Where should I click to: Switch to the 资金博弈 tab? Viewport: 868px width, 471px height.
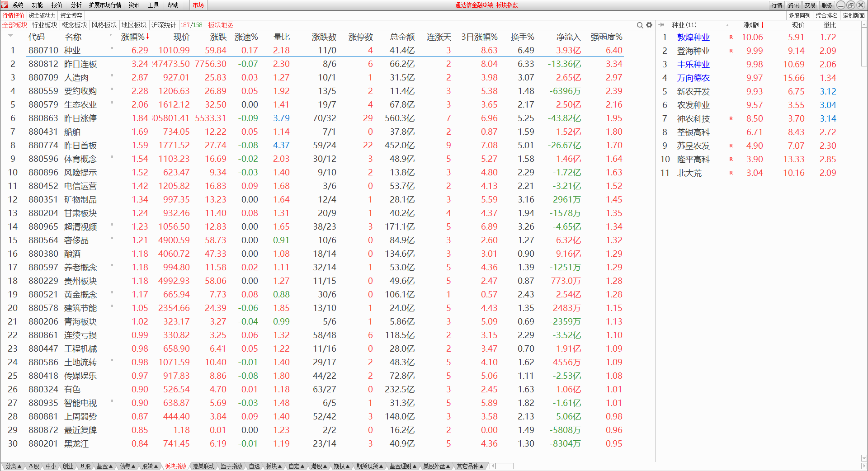71,15
